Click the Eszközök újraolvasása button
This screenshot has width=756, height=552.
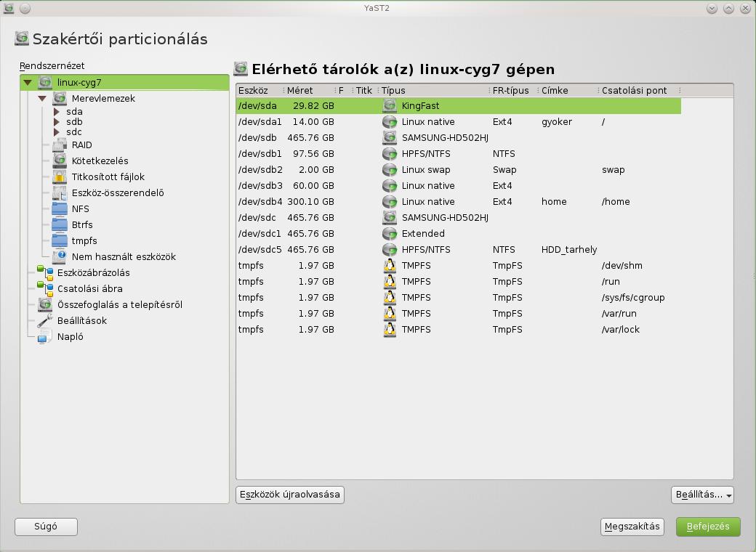(290, 495)
